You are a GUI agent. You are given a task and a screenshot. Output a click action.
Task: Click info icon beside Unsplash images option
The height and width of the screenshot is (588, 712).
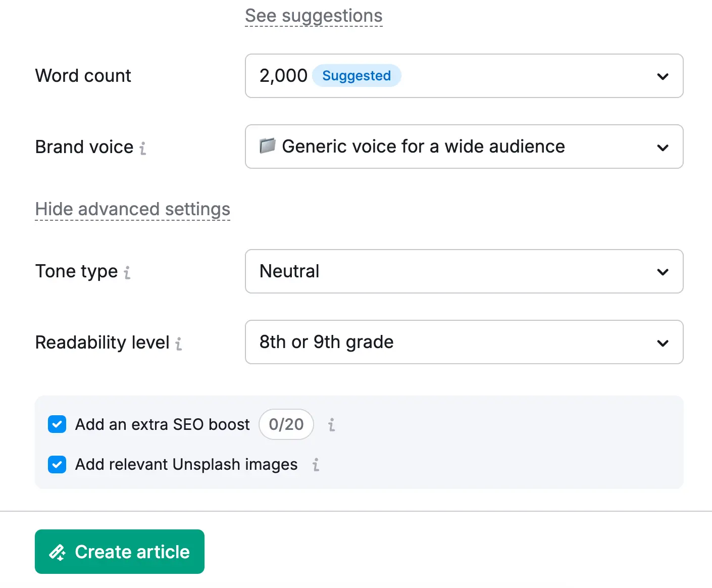[x=316, y=465]
